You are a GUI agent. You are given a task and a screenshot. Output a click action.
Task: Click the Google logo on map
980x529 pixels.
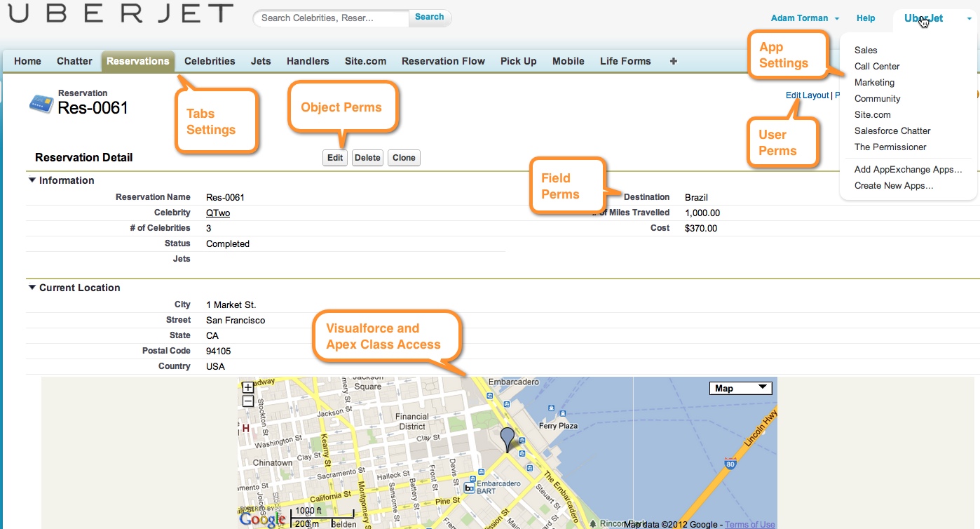pos(262,520)
